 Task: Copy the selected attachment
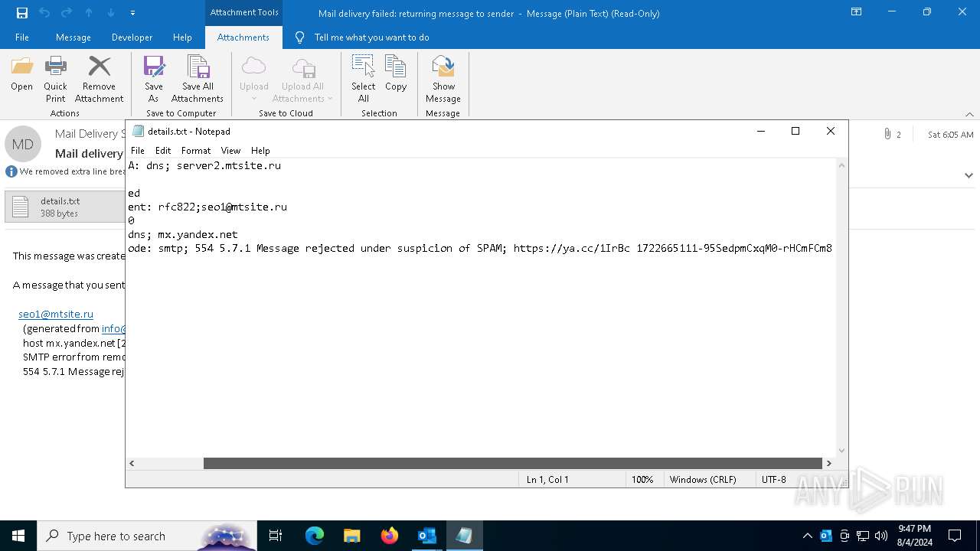[396, 74]
